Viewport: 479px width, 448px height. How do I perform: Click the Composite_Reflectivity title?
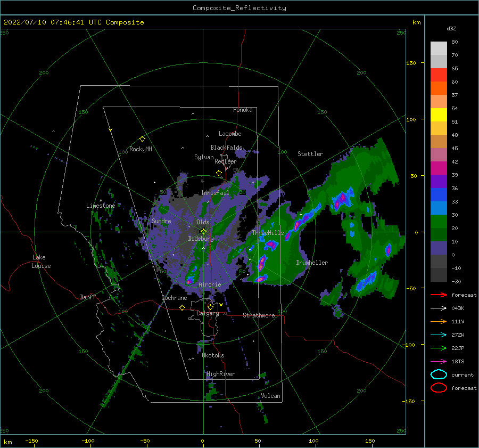tap(240, 8)
